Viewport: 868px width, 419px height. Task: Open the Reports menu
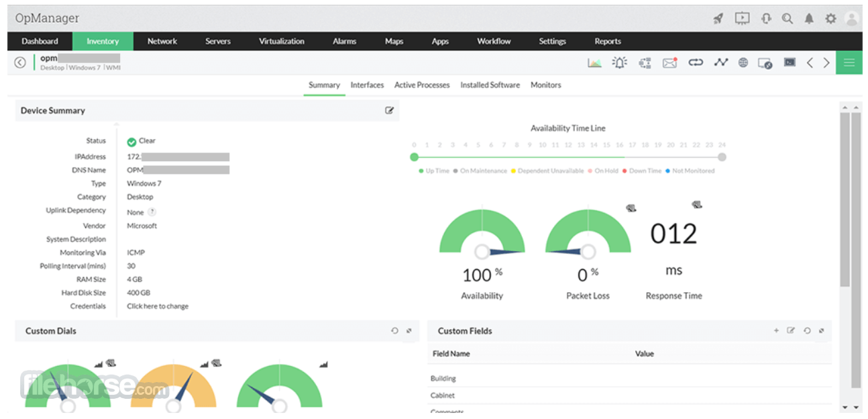pyautogui.click(x=608, y=41)
